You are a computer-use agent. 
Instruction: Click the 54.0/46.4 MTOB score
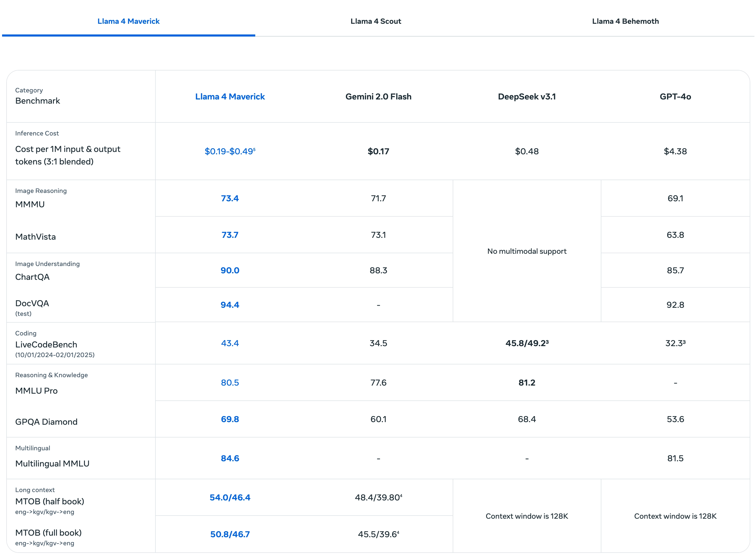point(230,497)
